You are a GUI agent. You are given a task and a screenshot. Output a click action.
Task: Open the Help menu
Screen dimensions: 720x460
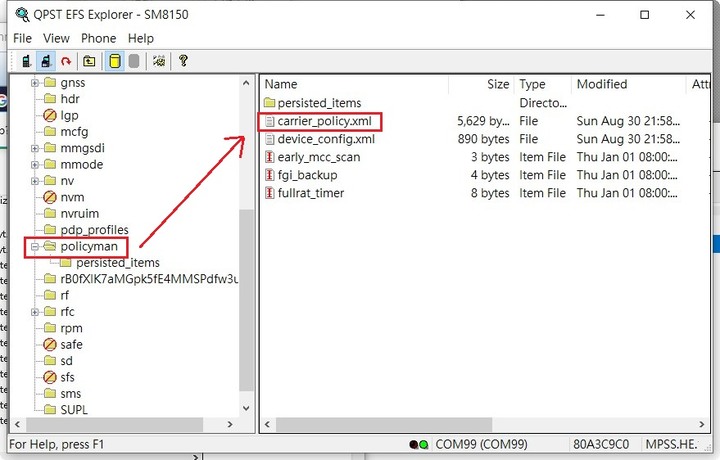tap(141, 39)
